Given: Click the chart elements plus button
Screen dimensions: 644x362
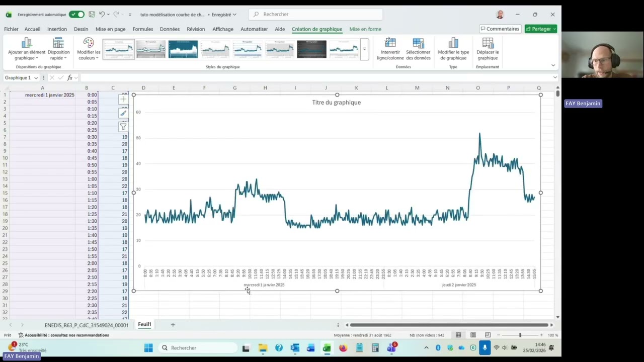Looking at the screenshot, I should coord(123,99).
